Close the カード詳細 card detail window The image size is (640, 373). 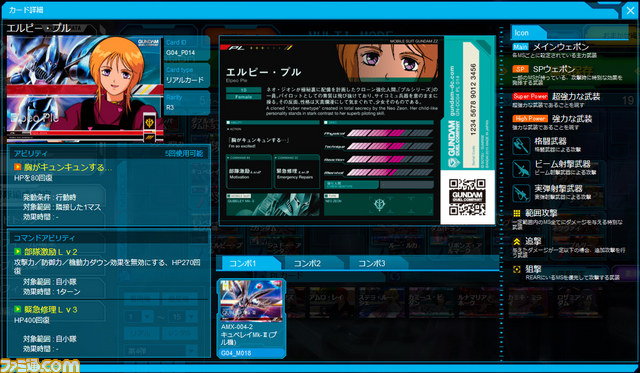tap(630, 11)
